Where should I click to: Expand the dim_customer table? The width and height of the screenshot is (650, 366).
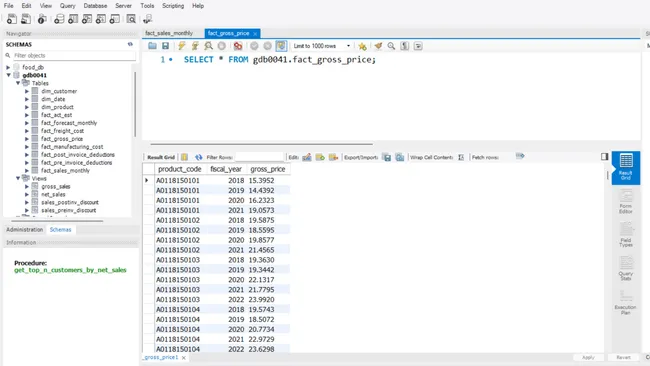click(27, 91)
